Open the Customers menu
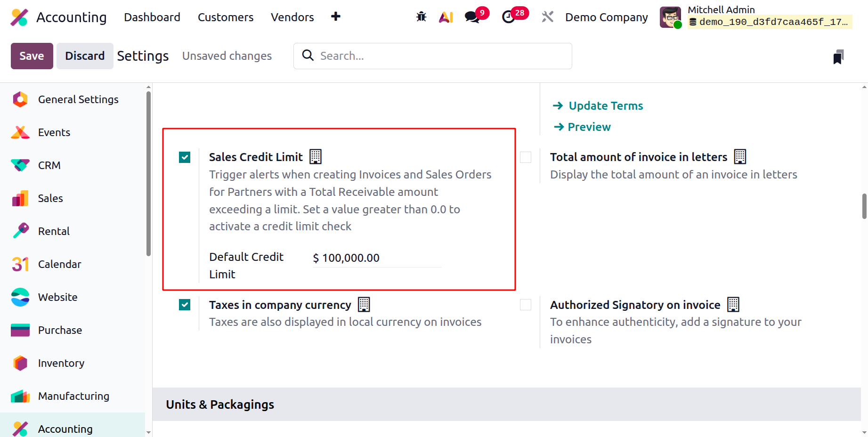Screen dimensions: 868x437 pos(226,17)
